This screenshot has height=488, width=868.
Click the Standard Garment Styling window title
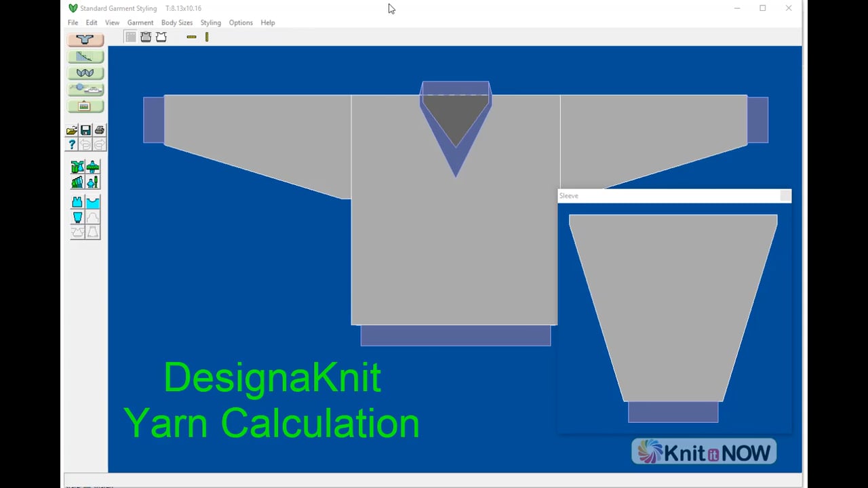119,8
